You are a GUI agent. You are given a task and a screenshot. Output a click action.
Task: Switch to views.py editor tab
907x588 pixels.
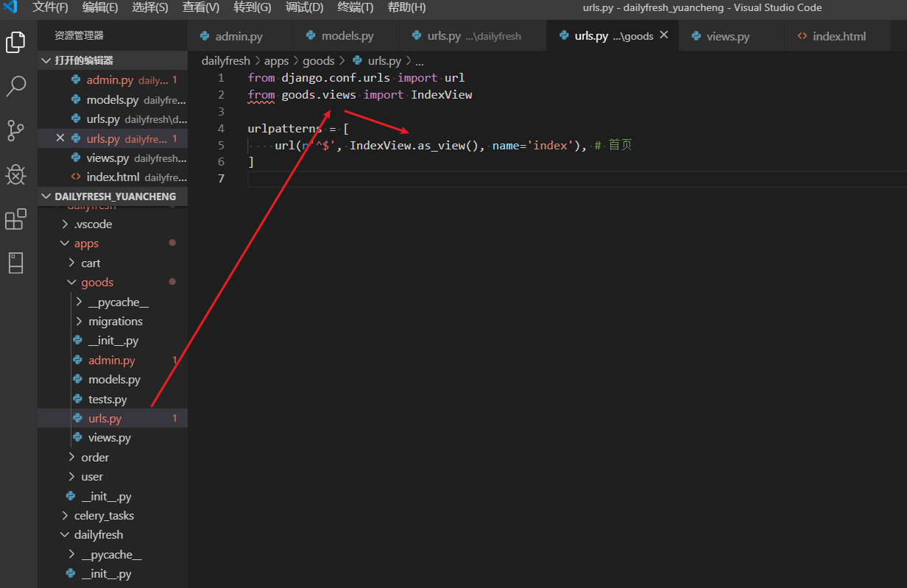732,36
